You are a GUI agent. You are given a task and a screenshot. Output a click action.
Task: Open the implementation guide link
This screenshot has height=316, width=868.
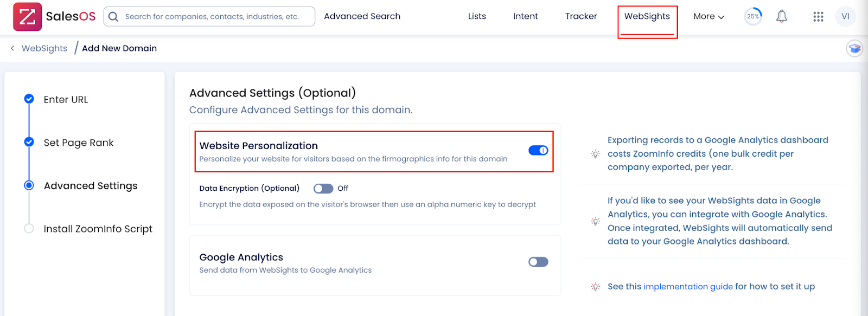(688, 287)
